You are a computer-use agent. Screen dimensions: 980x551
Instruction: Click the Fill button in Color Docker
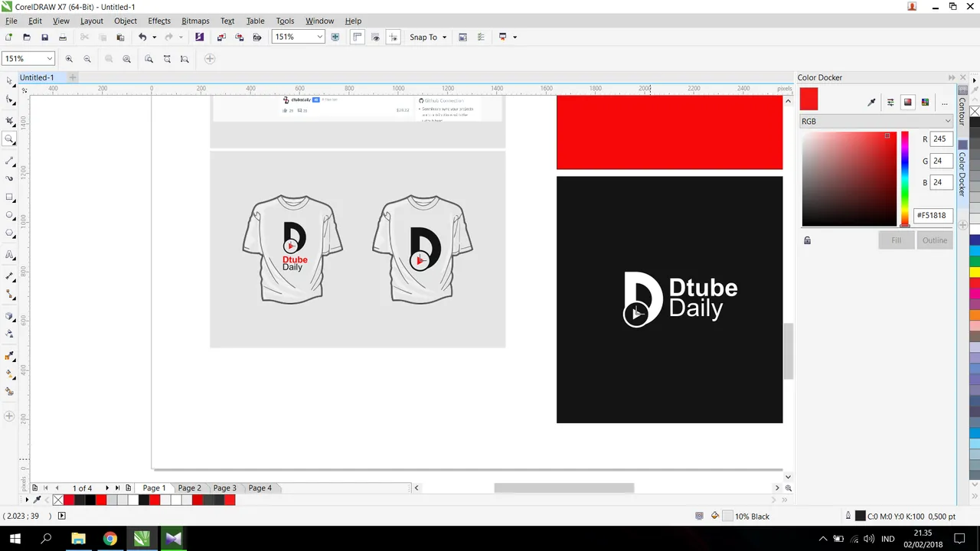tap(897, 240)
